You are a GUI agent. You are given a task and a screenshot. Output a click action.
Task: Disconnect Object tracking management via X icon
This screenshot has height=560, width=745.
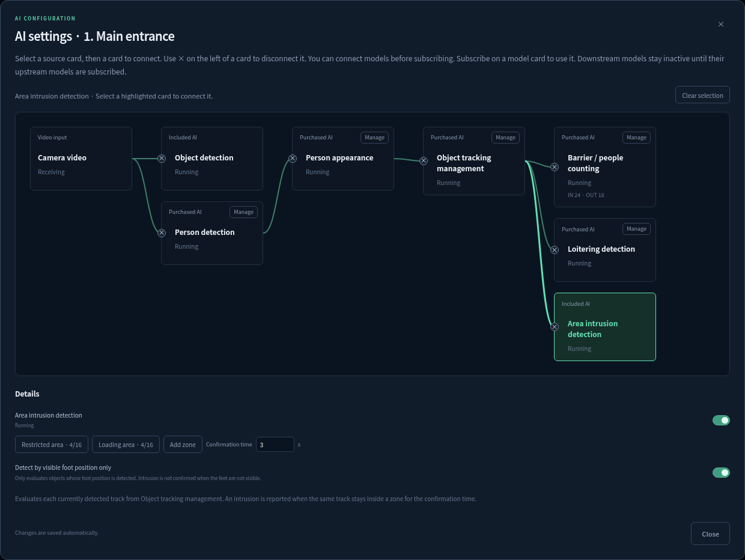pos(424,160)
